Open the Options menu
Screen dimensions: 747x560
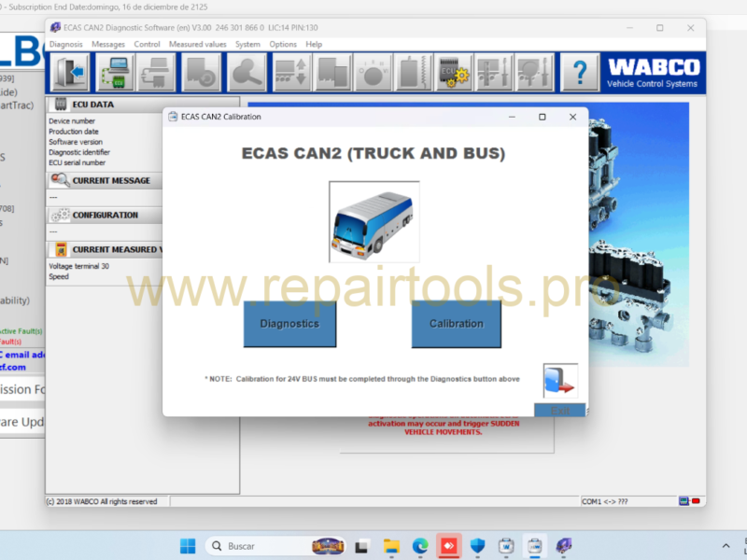point(283,44)
